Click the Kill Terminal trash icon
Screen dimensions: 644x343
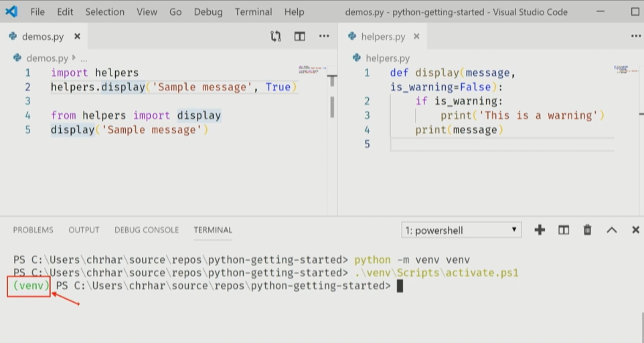[587, 230]
